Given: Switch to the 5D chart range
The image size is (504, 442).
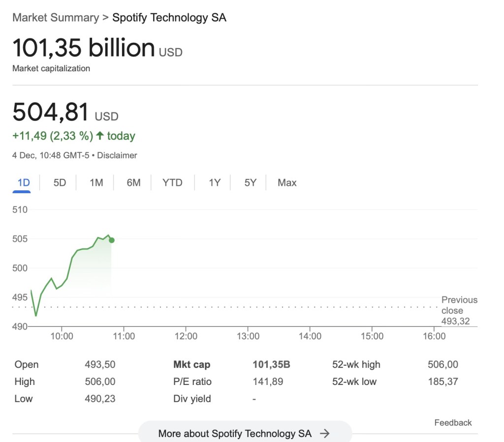Looking at the screenshot, I should [60, 182].
